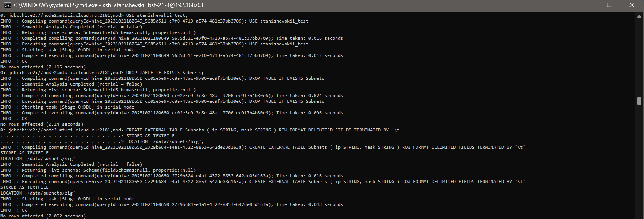644x219 pixels.
Task: Close the cmd.exe ssh window
Action: click(632, 5)
